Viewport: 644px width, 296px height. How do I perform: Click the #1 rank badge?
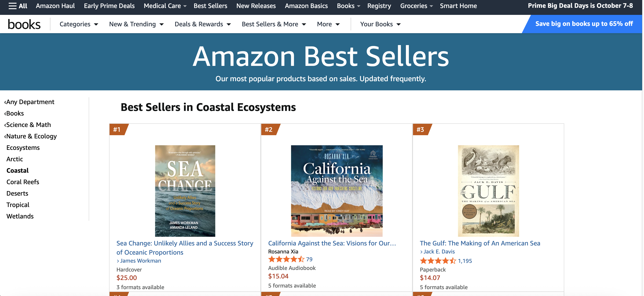pyautogui.click(x=117, y=129)
